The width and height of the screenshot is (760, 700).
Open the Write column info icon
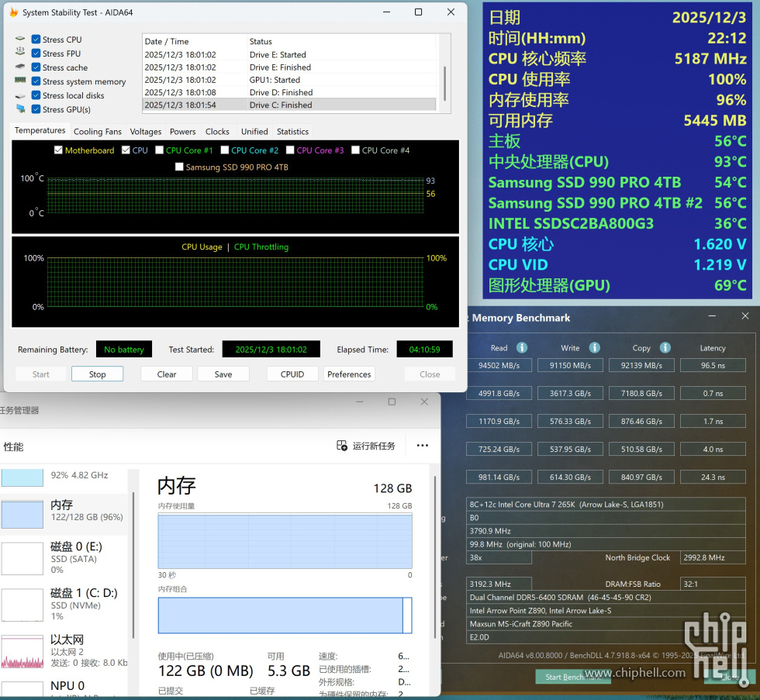coord(593,347)
